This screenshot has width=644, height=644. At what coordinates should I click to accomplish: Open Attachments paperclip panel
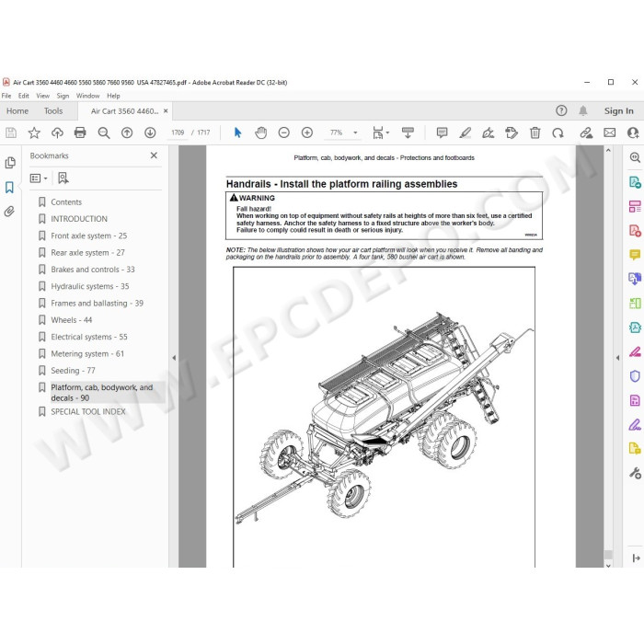coord(9,212)
